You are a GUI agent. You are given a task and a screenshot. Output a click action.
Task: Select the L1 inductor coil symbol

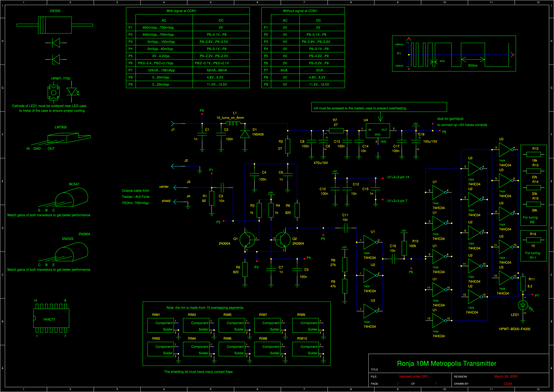pos(233,123)
